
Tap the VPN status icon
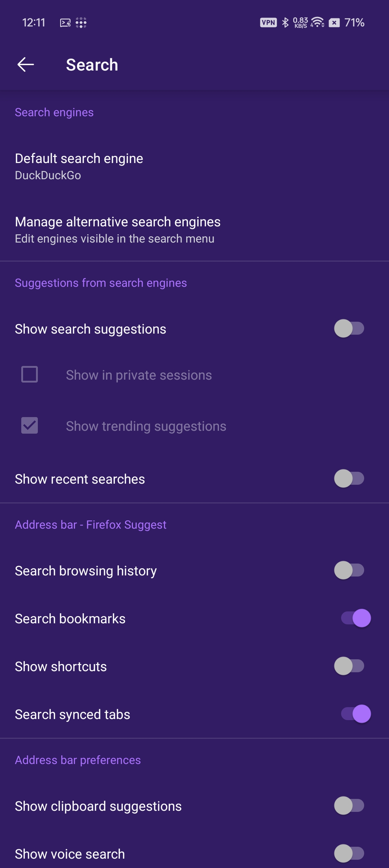click(268, 23)
